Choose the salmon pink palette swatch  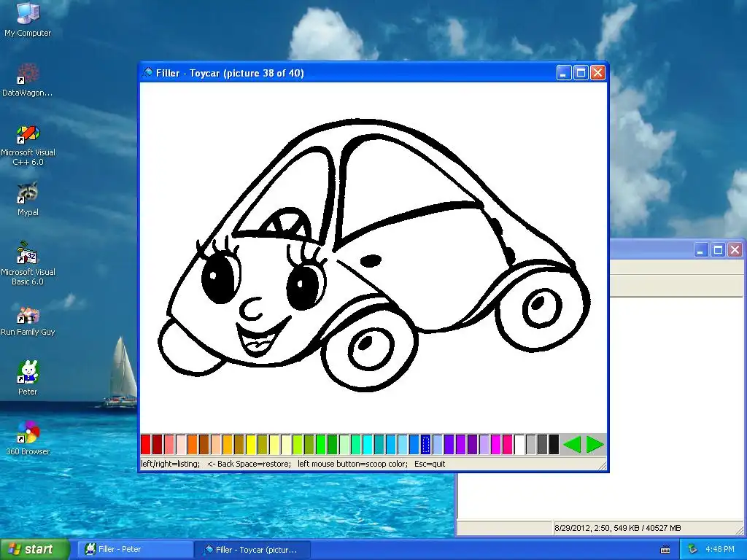[x=169, y=444]
